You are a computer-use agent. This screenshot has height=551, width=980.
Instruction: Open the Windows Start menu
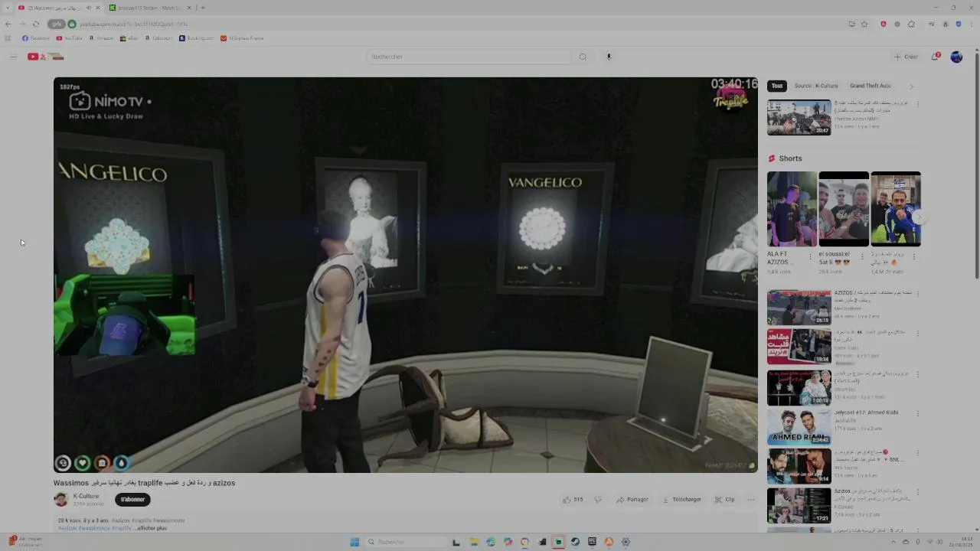click(x=354, y=542)
